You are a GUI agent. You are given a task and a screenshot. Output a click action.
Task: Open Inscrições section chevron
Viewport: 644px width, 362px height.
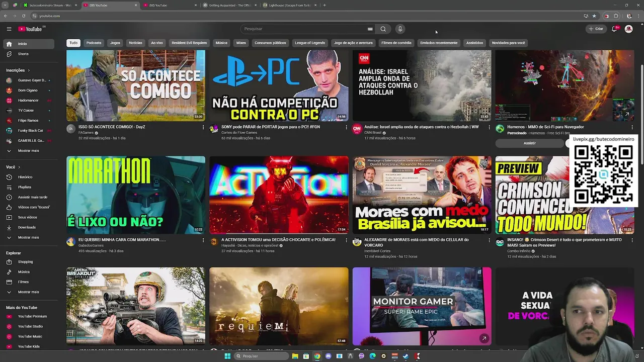pyautogui.click(x=29, y=70)
